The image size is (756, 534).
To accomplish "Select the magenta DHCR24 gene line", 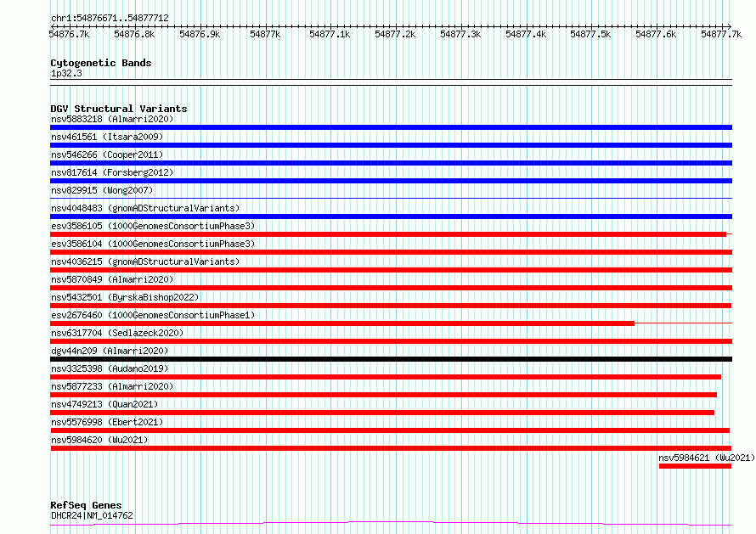I will coord(391,524).
